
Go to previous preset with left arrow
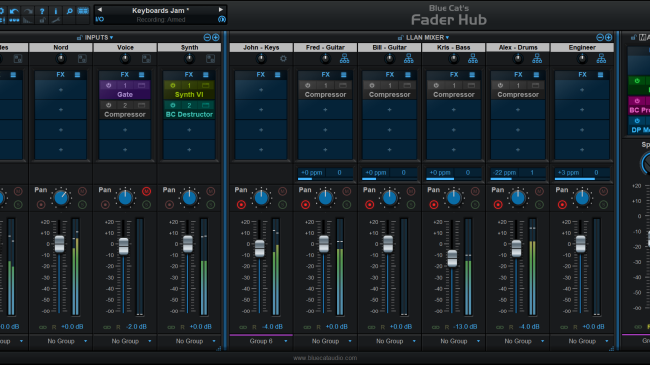(x=99, y=10)
